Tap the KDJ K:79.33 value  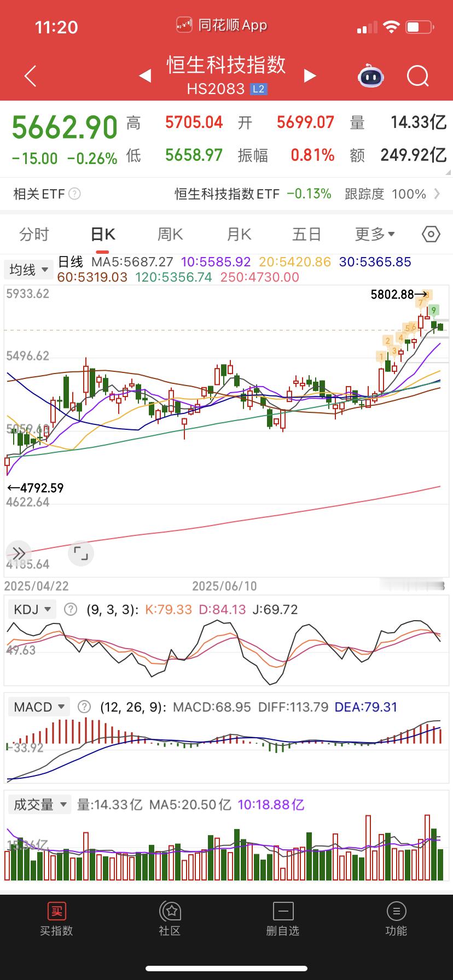[x=169, y=609]
